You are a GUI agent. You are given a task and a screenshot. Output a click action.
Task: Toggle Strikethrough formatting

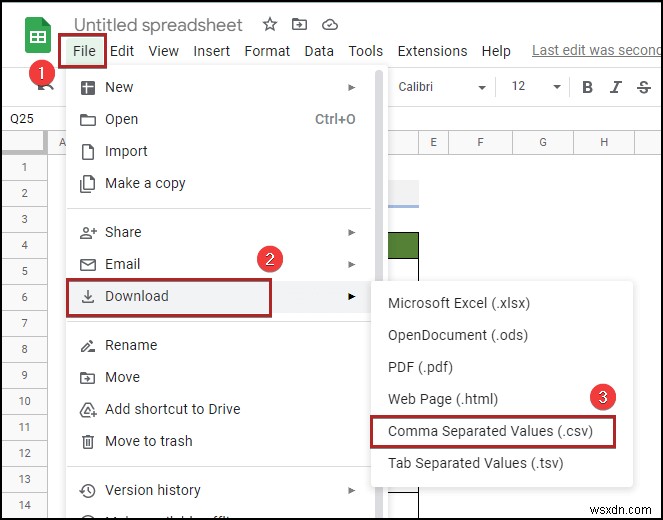coord(644,87)
